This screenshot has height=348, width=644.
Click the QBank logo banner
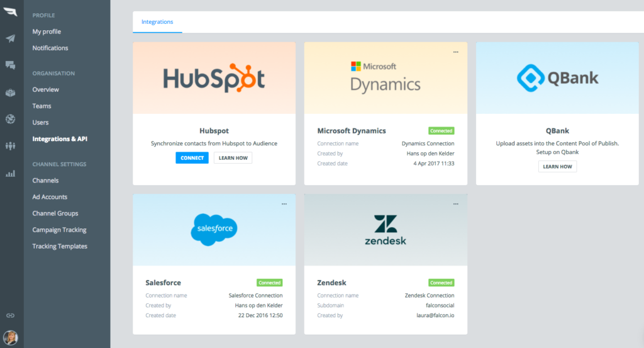pos(557,78)
